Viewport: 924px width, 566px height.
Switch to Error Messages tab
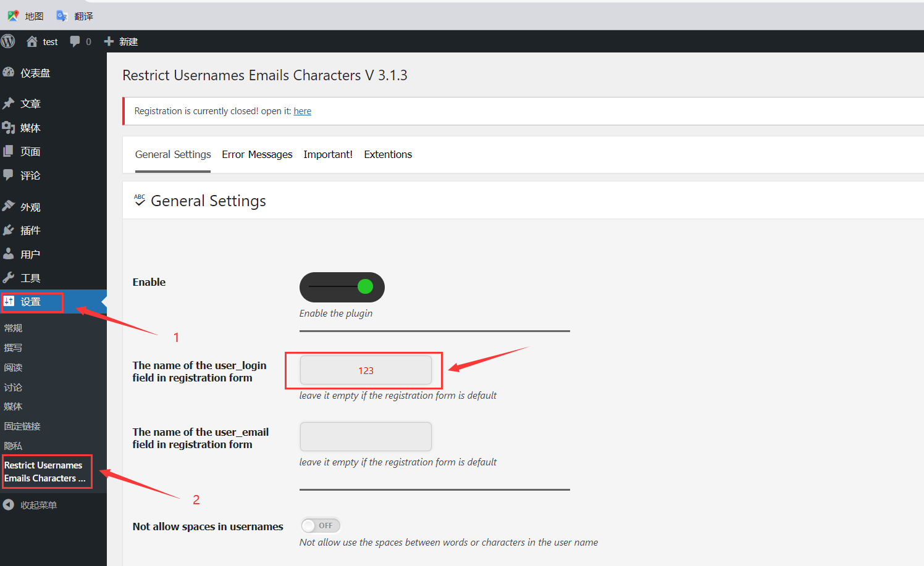(257, 154)
